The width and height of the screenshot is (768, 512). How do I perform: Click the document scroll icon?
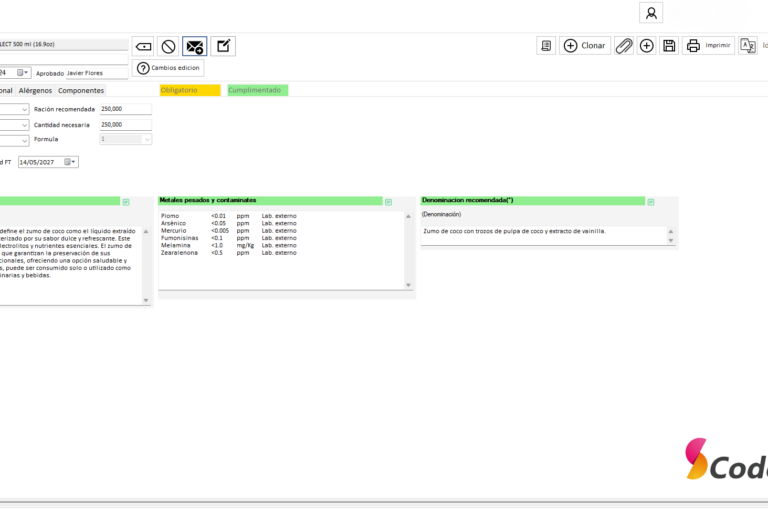click(546, 46)
